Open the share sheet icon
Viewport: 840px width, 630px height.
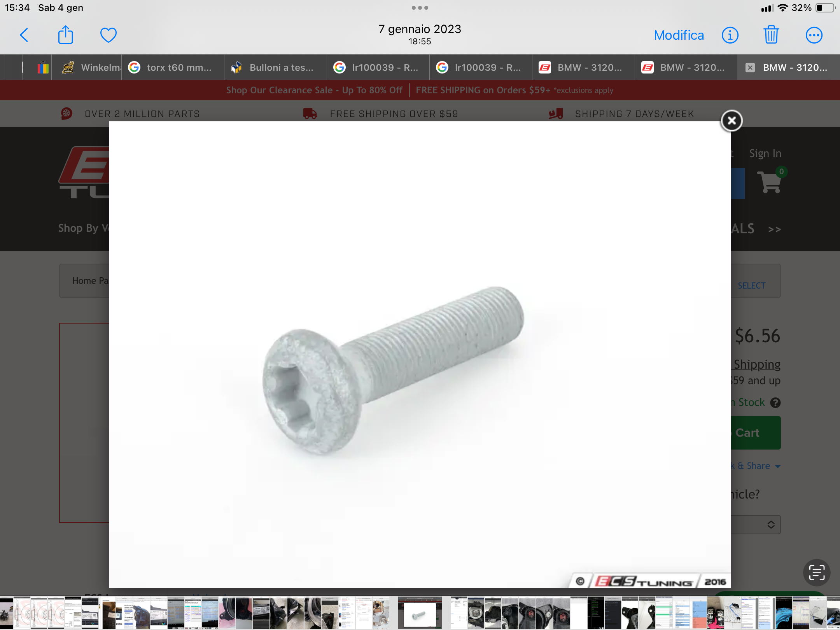[65, 35]
